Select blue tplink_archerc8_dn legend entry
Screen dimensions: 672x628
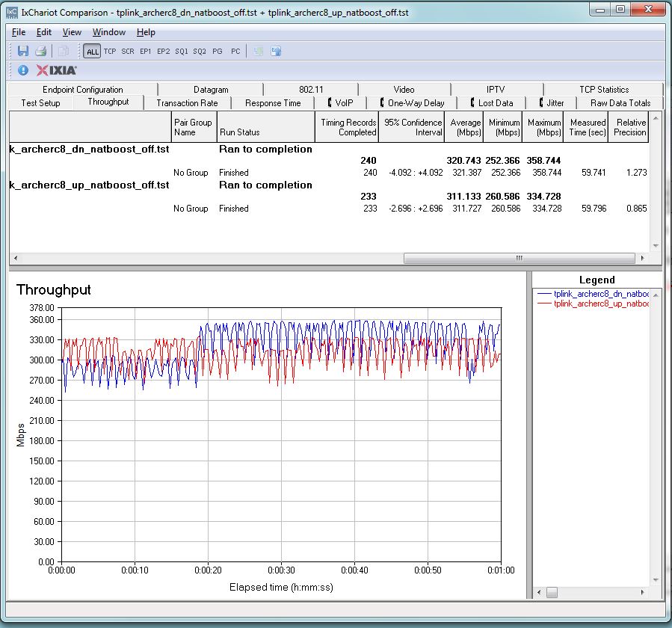pyautogui.click(x=594, y=294)
